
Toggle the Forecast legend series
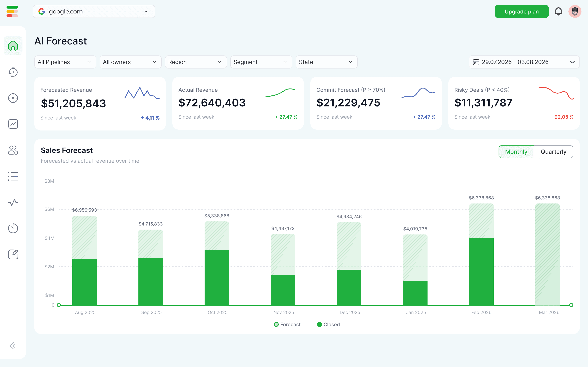click(x=287, y=325)
